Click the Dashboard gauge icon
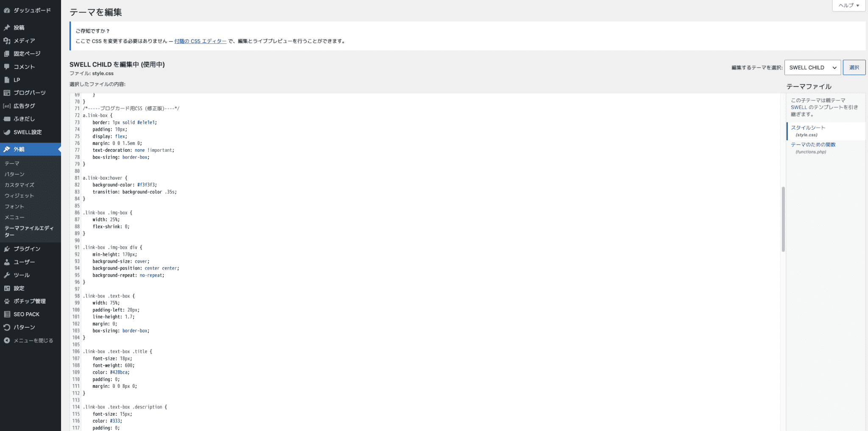Viewport: 868px width, 431px height. point(7,10)
